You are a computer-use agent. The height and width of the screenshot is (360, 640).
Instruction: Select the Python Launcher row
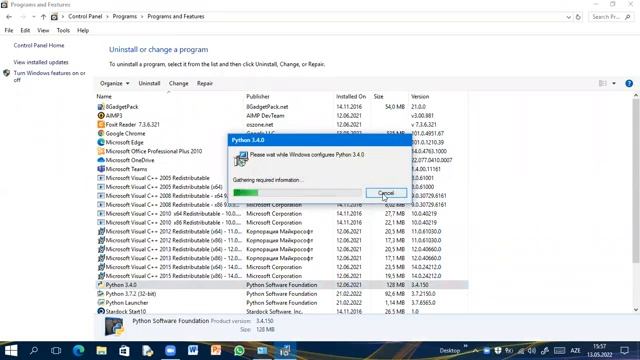282,303
